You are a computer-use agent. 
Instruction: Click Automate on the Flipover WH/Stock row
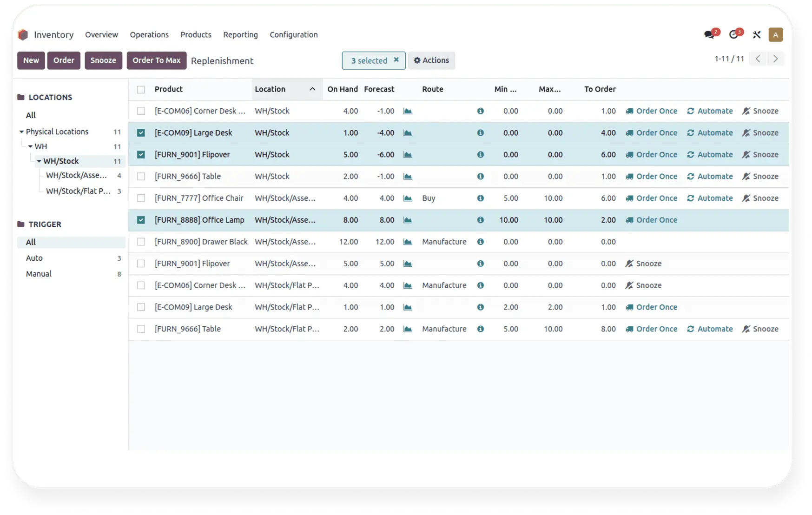pos(710,155)
